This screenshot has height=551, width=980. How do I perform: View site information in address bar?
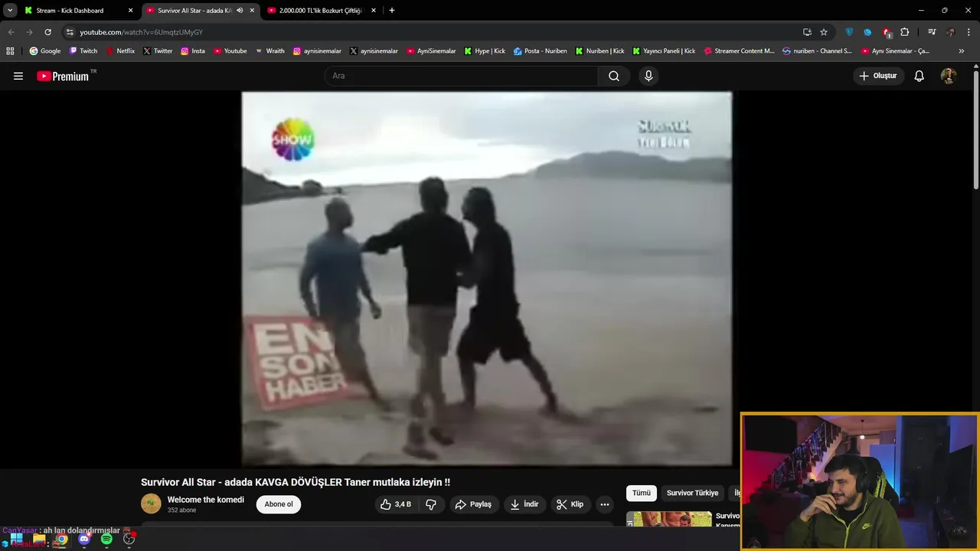(70, 32)
